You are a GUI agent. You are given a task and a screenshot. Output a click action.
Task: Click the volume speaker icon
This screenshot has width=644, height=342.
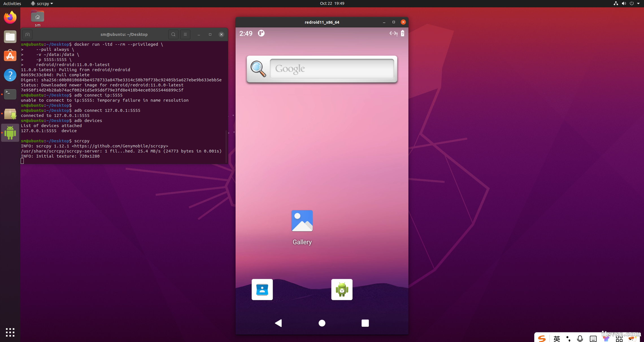[624, 3]
